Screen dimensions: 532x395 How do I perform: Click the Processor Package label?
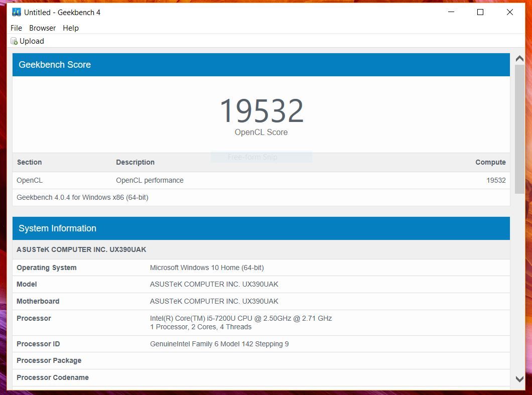[49, 361]
